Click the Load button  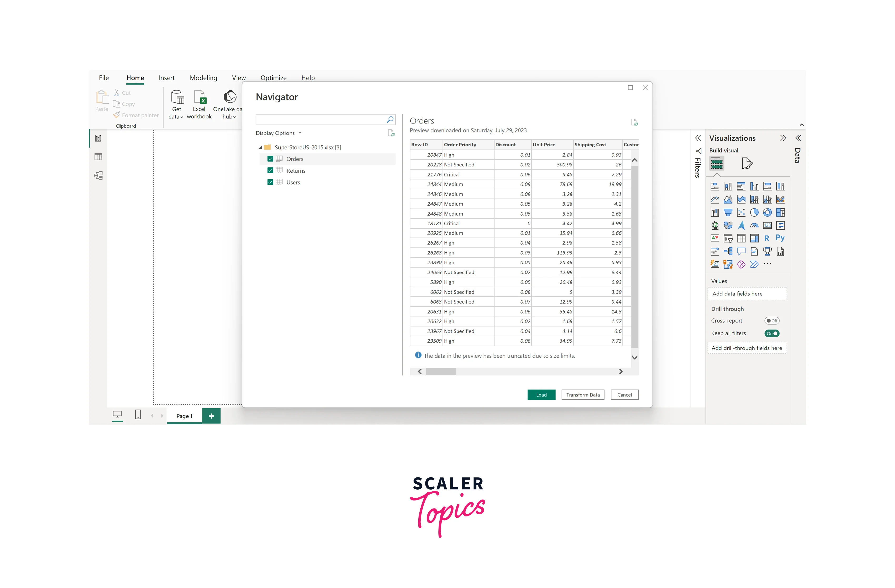click(x=541, y=395)
